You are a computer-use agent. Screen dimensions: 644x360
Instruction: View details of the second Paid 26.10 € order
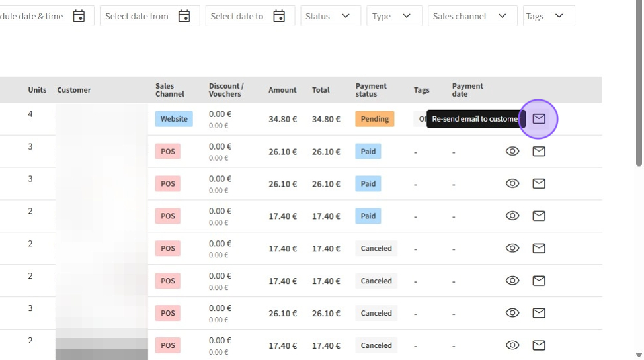pyautogui.click(x=512, y=184)
